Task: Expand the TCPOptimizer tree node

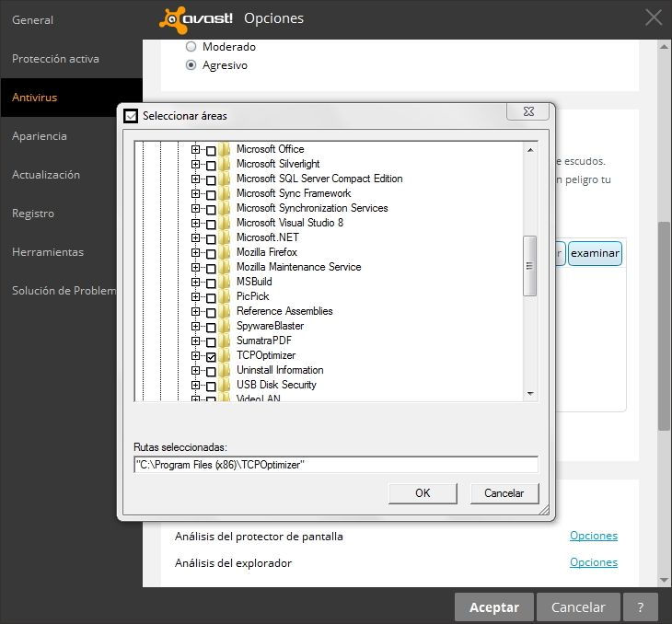Action: click(195, 355)
